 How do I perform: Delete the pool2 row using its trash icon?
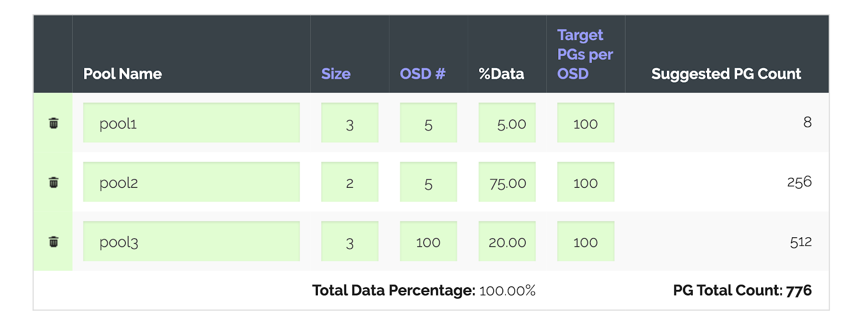[x=52, y=182]
